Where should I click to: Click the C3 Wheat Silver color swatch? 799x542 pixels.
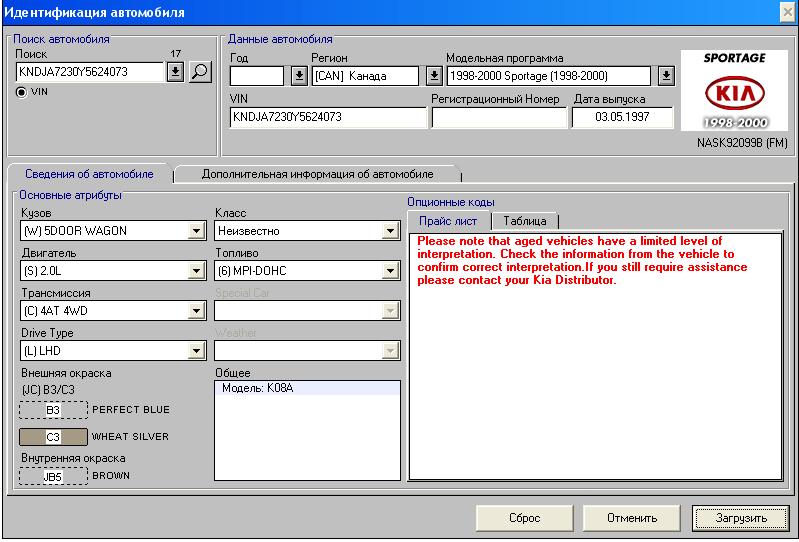tap(53, 437)
